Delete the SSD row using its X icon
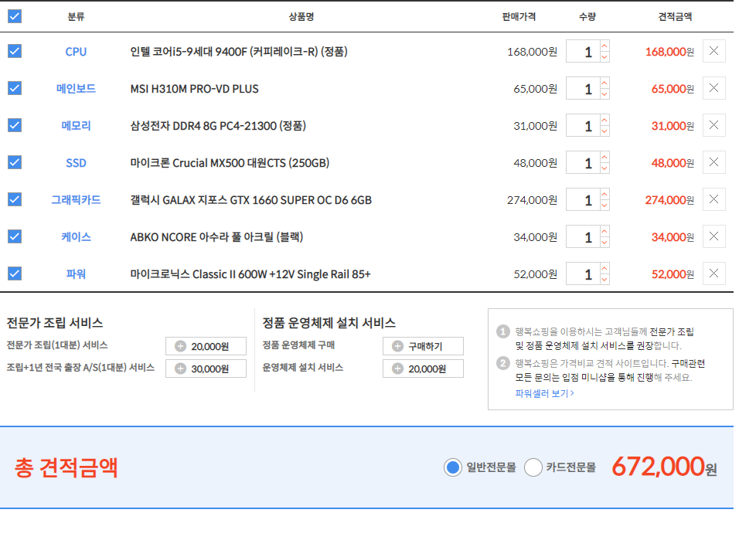This screenshot has height=557, width=756. 714,162
